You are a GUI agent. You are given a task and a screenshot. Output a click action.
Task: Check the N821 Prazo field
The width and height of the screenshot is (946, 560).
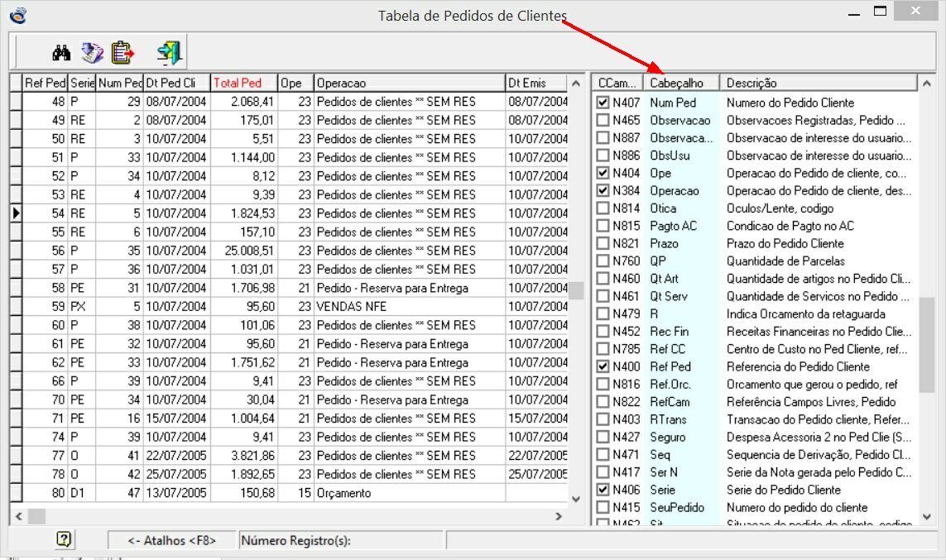(x=602, y=243)
